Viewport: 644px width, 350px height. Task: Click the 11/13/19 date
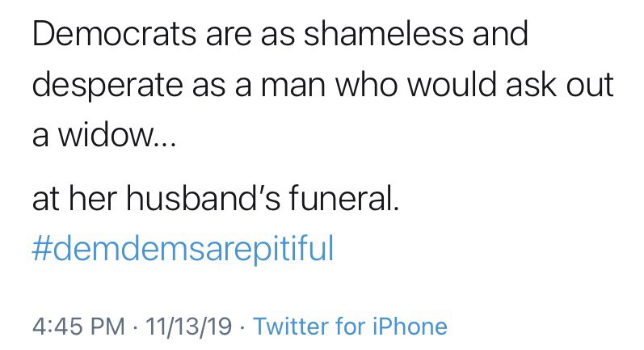coord(188,327)
